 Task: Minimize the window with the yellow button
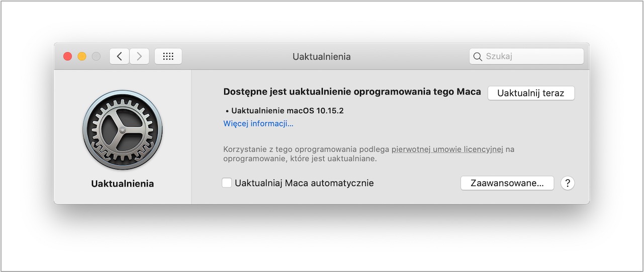(81, 56)
